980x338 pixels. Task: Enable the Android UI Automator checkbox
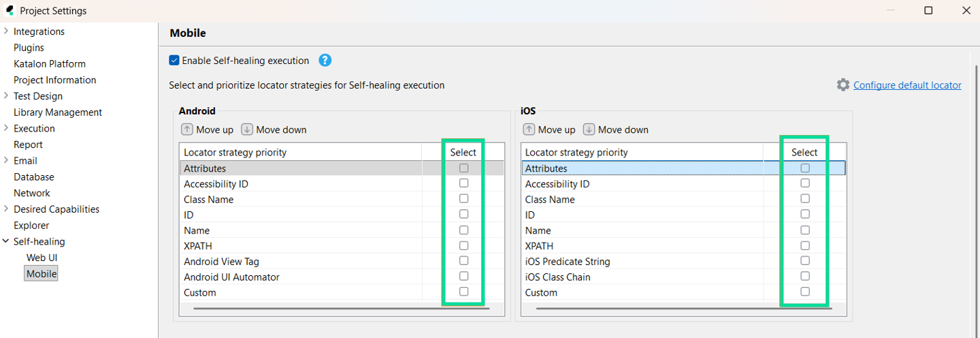point(463,277)
